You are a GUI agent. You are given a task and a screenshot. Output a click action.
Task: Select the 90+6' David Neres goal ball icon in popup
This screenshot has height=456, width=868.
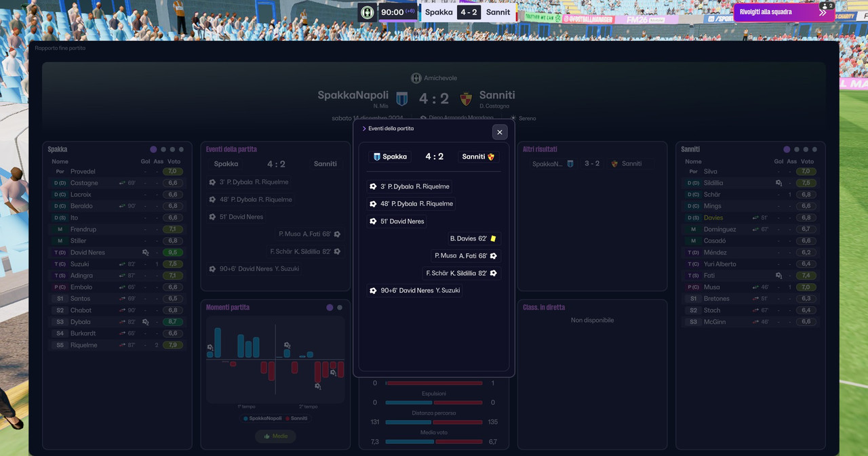click(373, 291)
